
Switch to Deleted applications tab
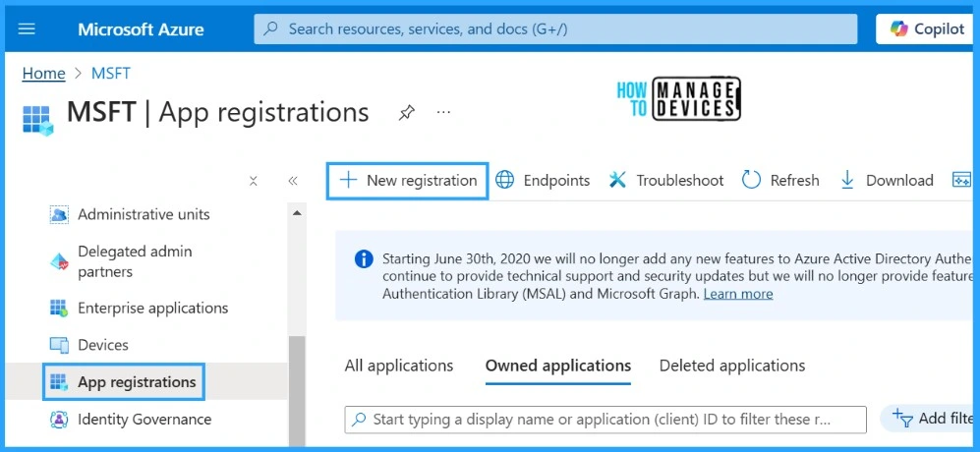pyautogui.click(x=732, y=366)
